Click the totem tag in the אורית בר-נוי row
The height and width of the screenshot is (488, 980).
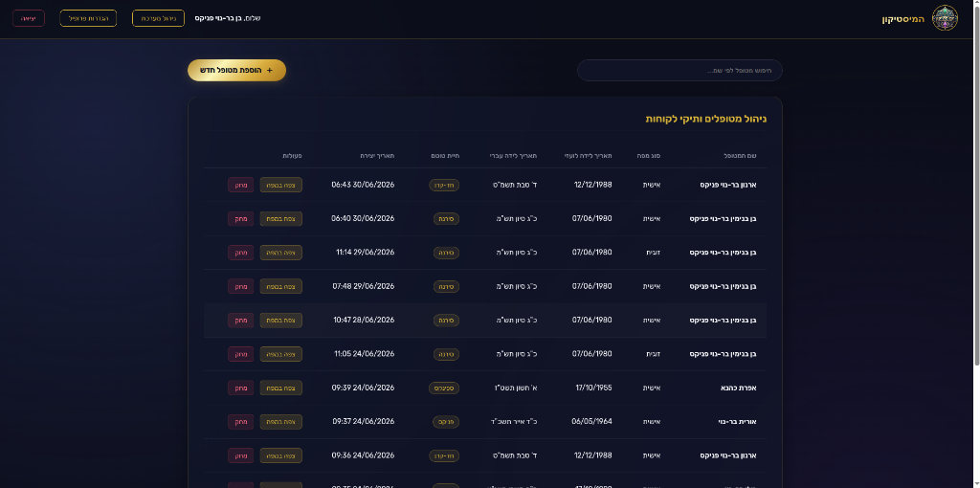446,422
